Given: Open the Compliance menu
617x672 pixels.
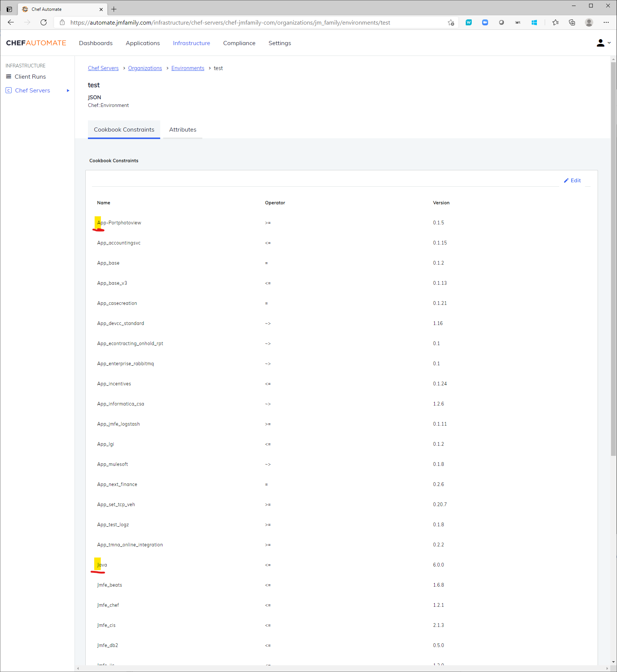Looking at the screenshot, I should 239,43.
